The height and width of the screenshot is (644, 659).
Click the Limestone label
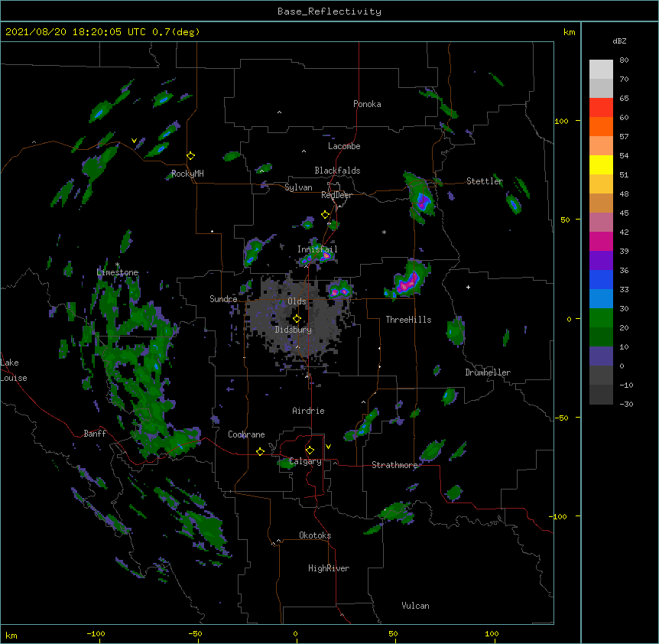click(x=117, y=272)
